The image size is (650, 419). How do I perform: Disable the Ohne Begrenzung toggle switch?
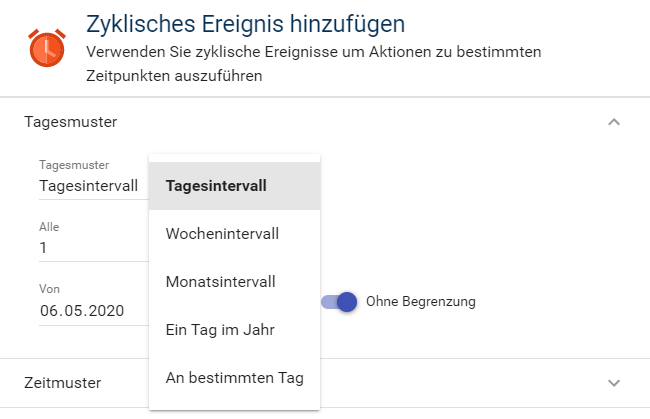tap(340, 301)
